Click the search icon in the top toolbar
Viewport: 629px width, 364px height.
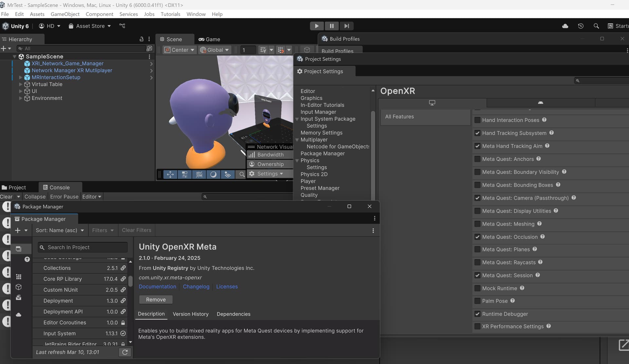click(596, 26)
